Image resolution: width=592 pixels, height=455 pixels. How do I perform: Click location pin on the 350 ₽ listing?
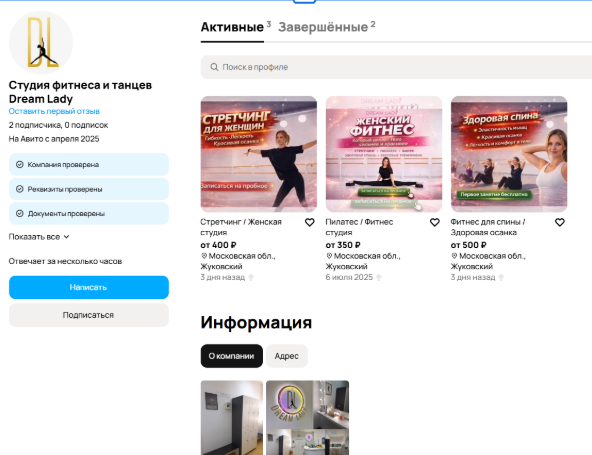(x=329, y=256)
